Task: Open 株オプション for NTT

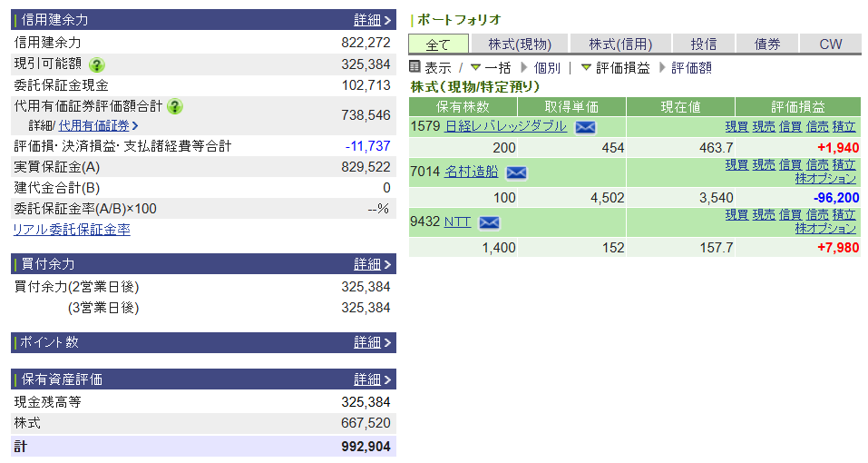Action: pyautogui.click(x=825, y=229)
